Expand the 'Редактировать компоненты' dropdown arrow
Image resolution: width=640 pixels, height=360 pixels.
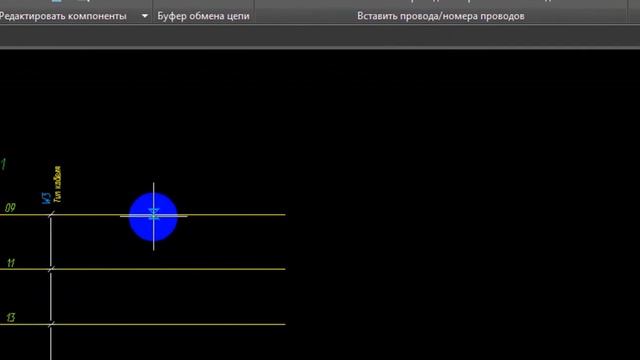(x=144, y=16)
